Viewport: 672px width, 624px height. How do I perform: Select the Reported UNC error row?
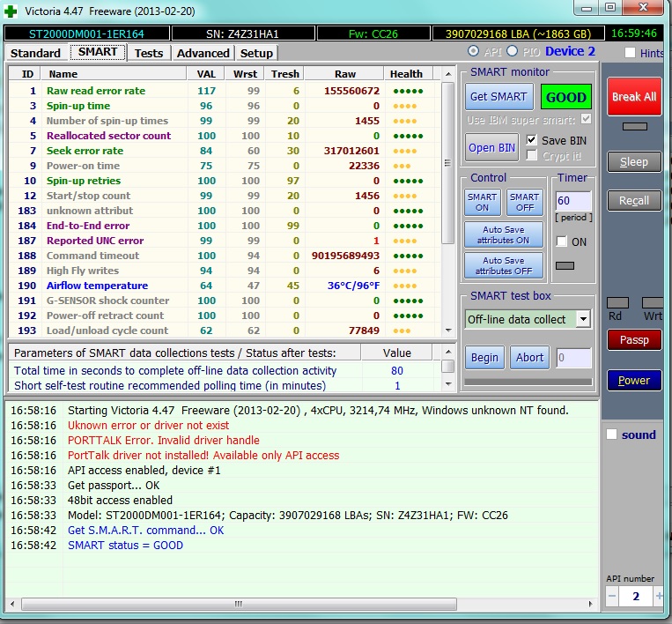pos(225,241)
